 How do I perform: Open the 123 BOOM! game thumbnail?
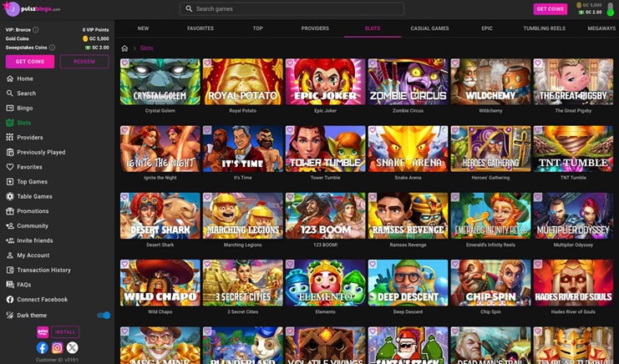point(325,215)
